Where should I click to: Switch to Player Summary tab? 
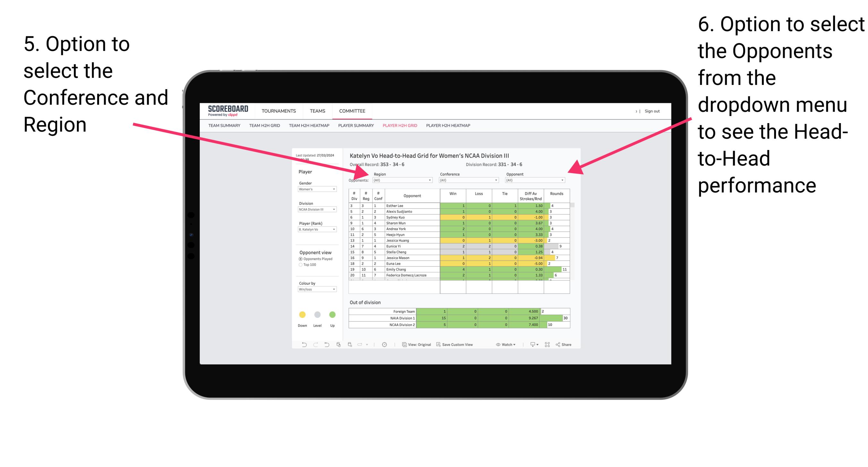pos(356,128)
